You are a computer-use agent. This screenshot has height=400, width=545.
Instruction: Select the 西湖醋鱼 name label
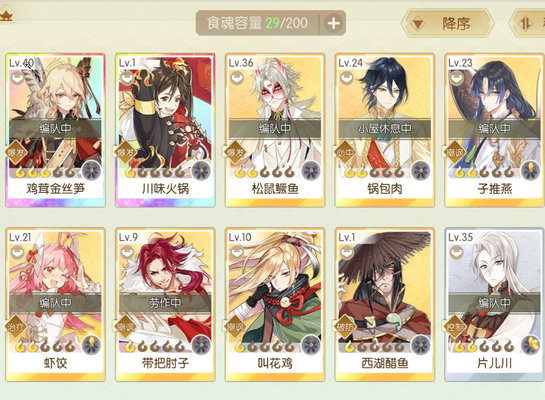[385, 363]
